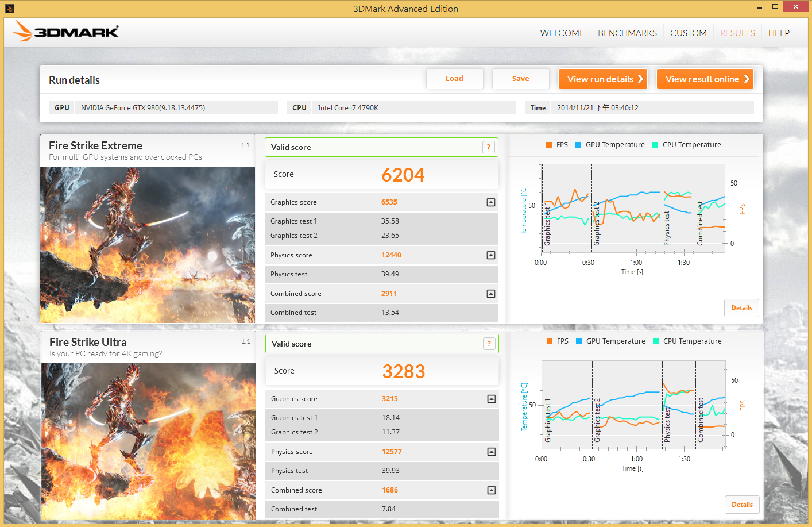Click the Fire Strike Ultra thumbnail image

[148, 441]
